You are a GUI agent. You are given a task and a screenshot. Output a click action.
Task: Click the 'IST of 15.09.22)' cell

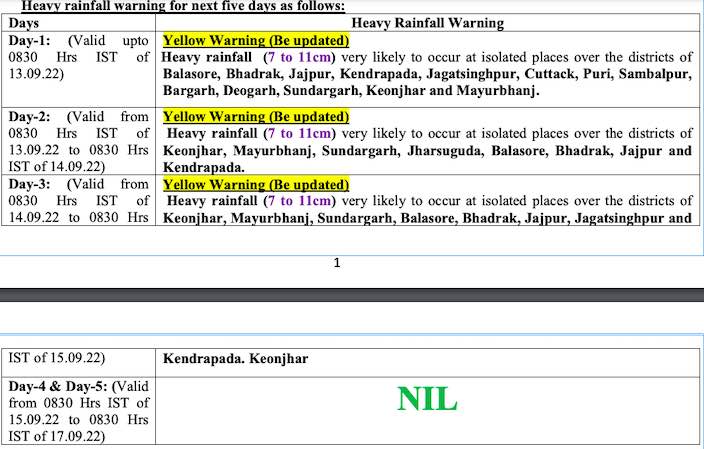pyautogui.click(x=58, y=357)
